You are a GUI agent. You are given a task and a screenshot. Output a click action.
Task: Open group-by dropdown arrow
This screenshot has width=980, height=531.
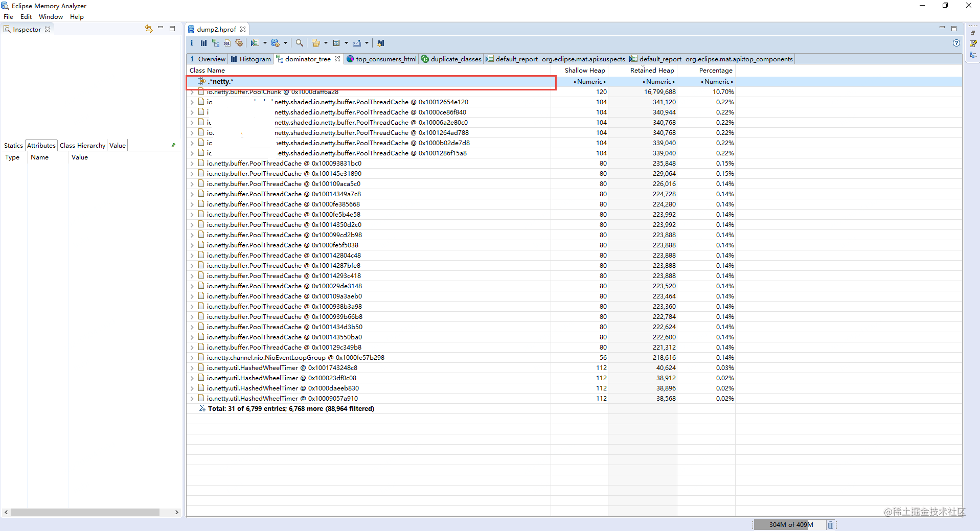[x=326, y=43]
